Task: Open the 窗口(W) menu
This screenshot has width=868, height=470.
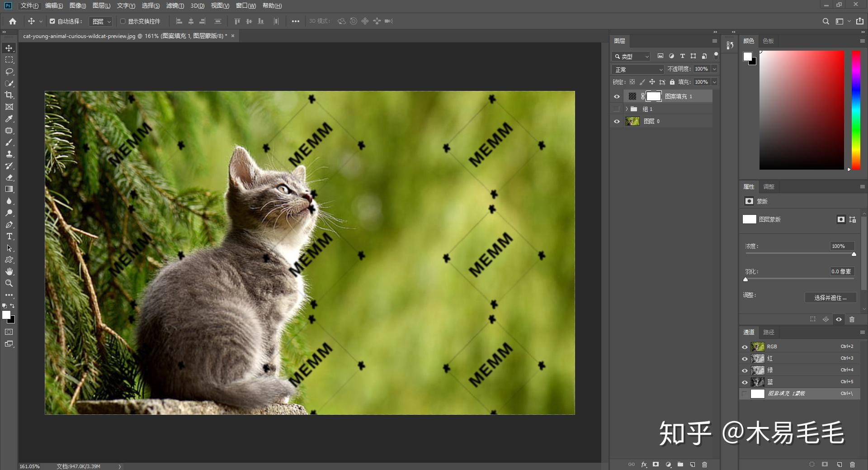Action: tap(246, 6)
